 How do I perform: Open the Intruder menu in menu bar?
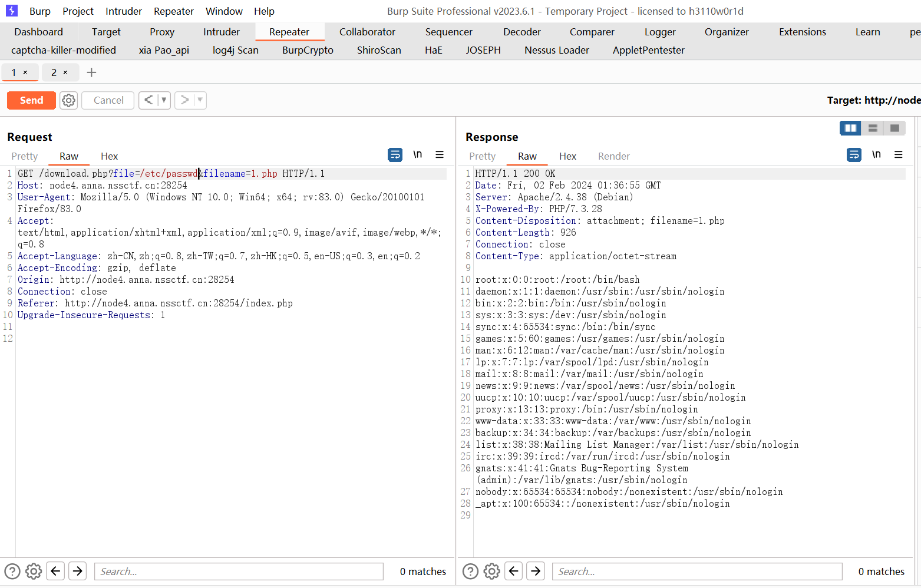coord(124,11)
